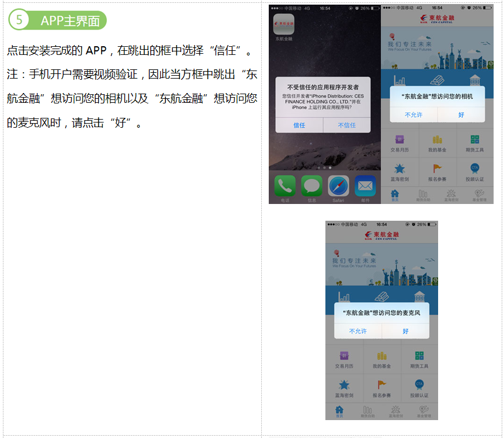Tap 不信任 in the untrusted developer dialog
This screenshot has width=504, height=438.
tap(347, 125)
